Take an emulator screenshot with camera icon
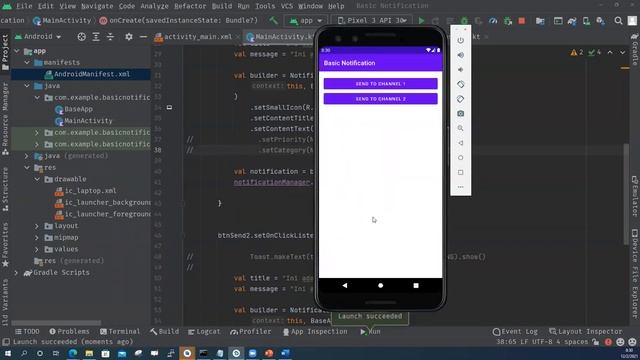The image size is (640, 360). 460,114
